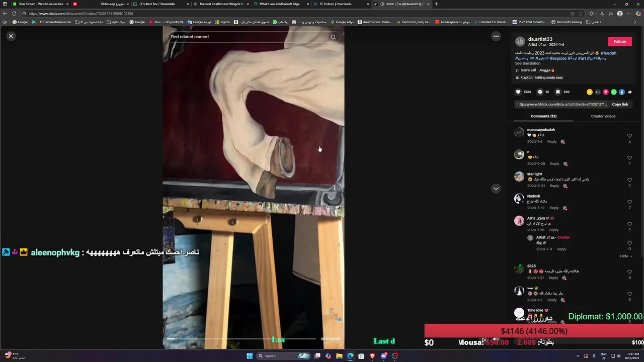Reply to the Art's_Zara comment
The width and height of the screenshot is (644, 362).
tap(554, 230)
